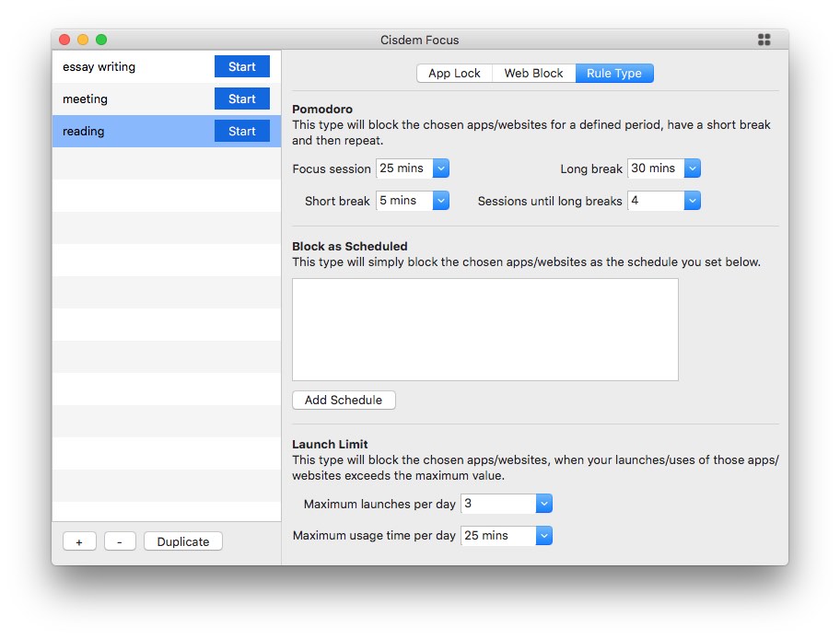
Task: Click the plus button to add profile
Action: pos(79,541)
